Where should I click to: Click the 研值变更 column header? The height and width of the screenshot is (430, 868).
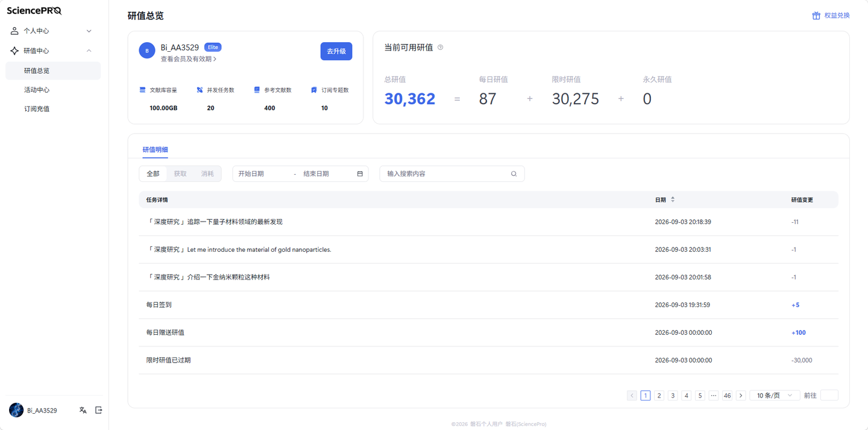[x=802, y=200]
